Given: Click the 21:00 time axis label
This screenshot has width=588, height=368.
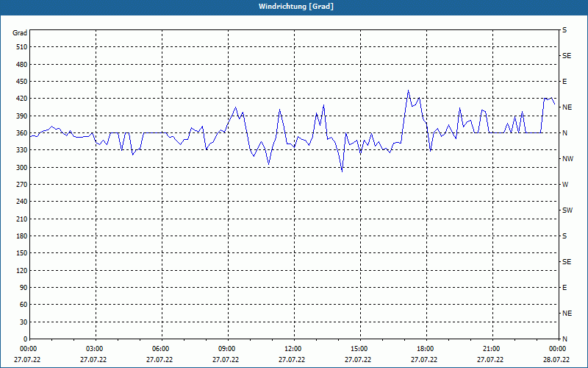Looking at the screenshot, I should coord(492,349).
